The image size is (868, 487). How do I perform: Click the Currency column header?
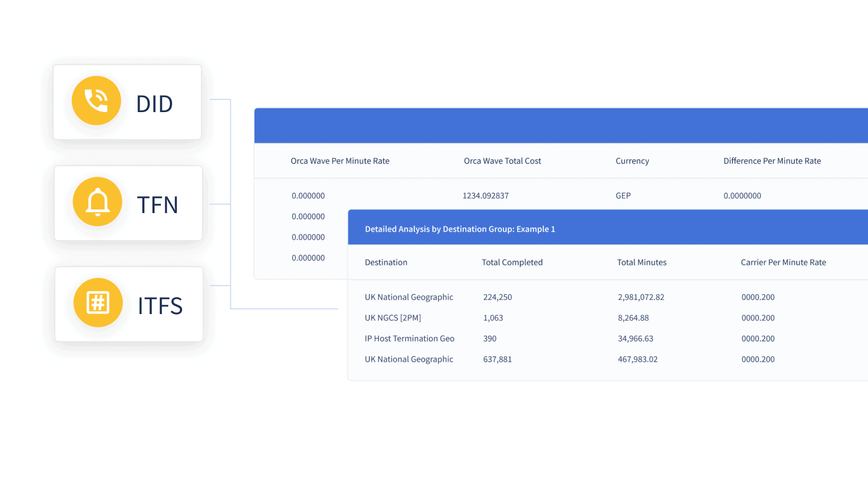[x=632, y=161]
